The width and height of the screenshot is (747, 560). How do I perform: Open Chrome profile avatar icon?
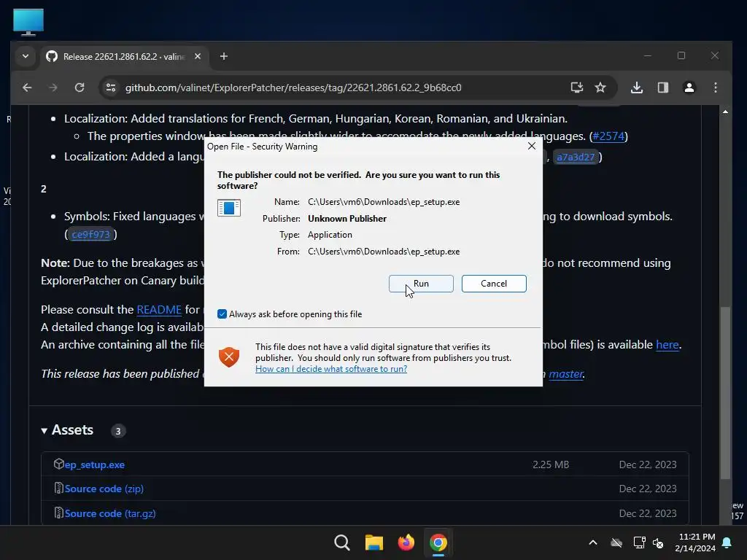click(689, 87)
